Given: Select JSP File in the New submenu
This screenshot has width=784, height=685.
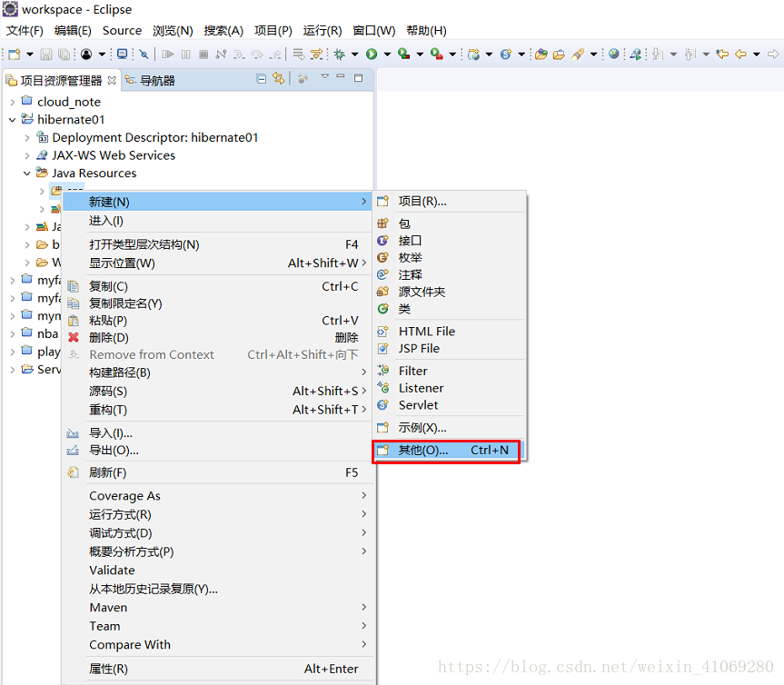Looking at the screenshot, I should pyautogui.click(x=451, y=349).
